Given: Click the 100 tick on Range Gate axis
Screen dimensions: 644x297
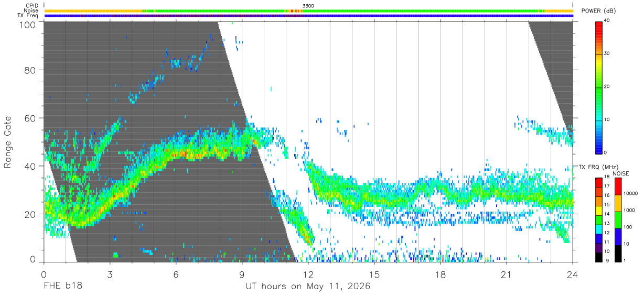Looking at the screenshot, I should (x=27, y=24).
